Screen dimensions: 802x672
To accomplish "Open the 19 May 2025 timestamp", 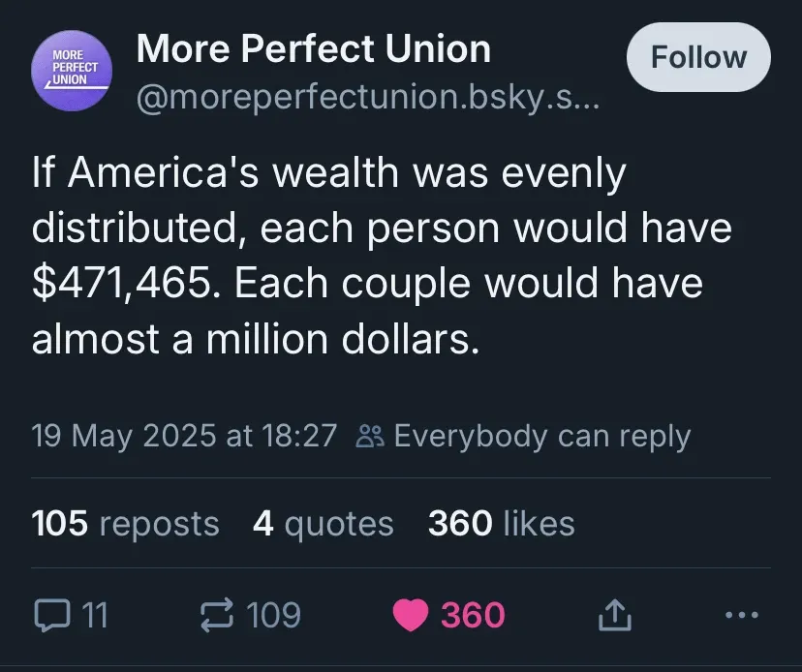I will 184,437.
